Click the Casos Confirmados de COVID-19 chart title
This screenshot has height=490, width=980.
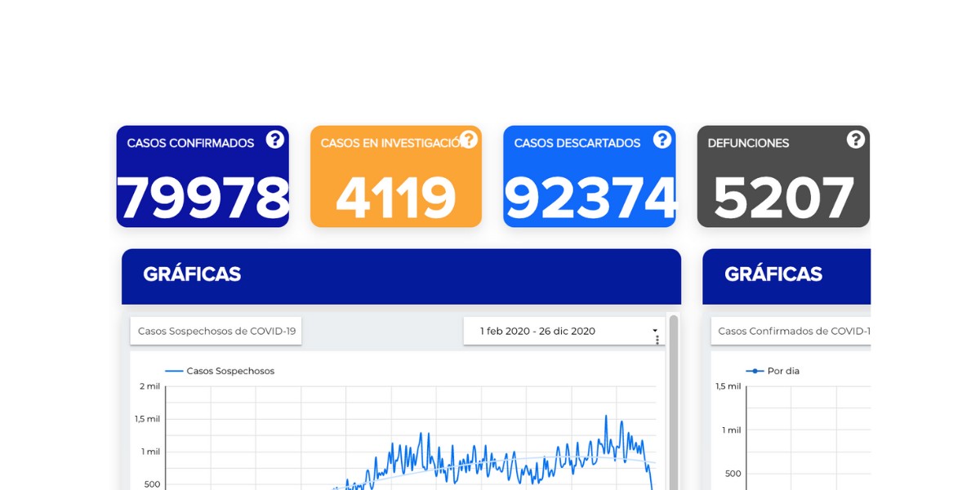point(794,331)
